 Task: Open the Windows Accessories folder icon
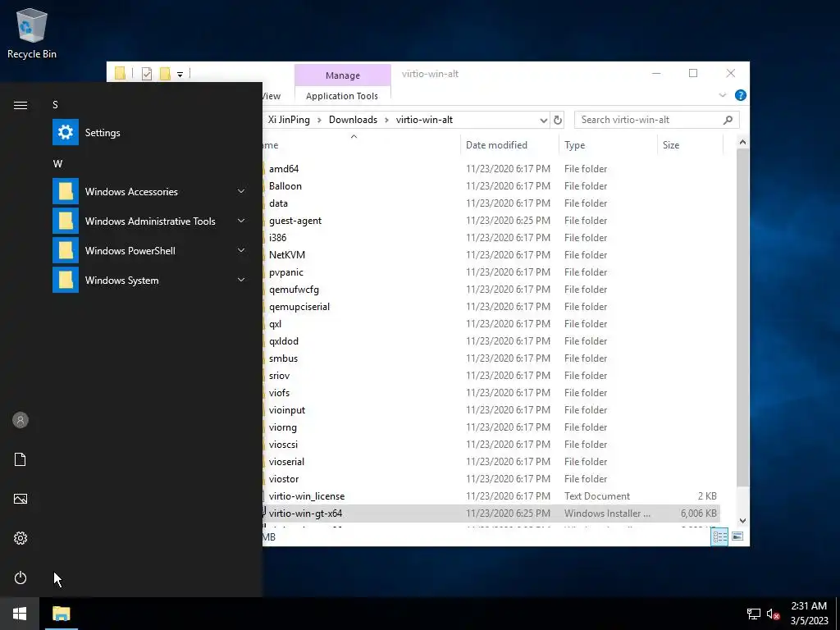66,191
